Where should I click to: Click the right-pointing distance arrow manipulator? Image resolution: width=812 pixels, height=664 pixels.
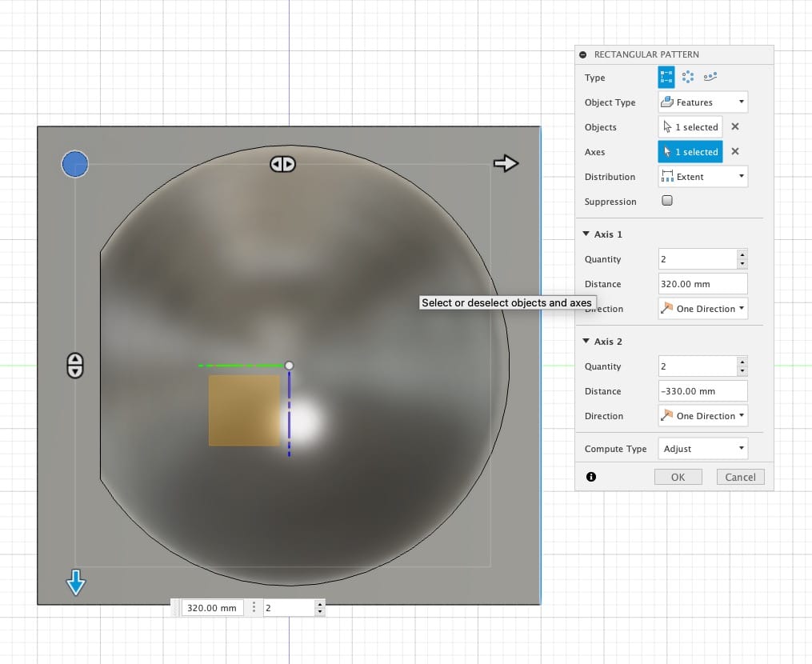click(x=506, y=163)
